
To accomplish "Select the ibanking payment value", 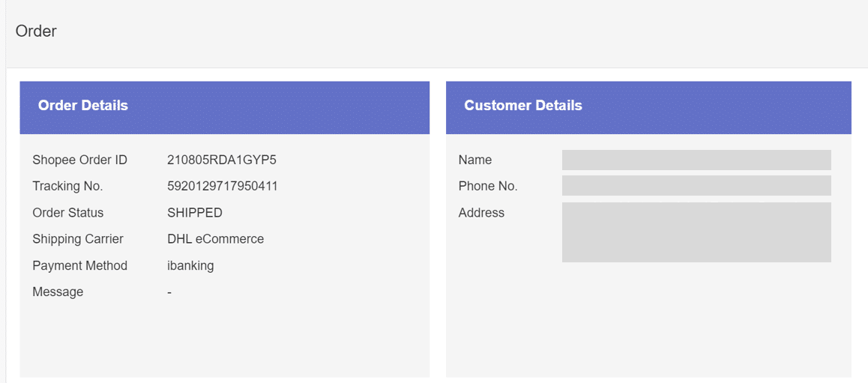I will 190,265.
